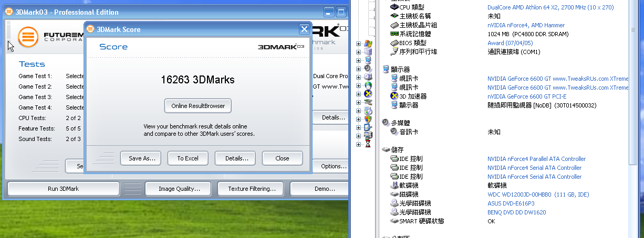
Task: Open BENQ DVD DD DW1620 link
Action: coord(517,212)
